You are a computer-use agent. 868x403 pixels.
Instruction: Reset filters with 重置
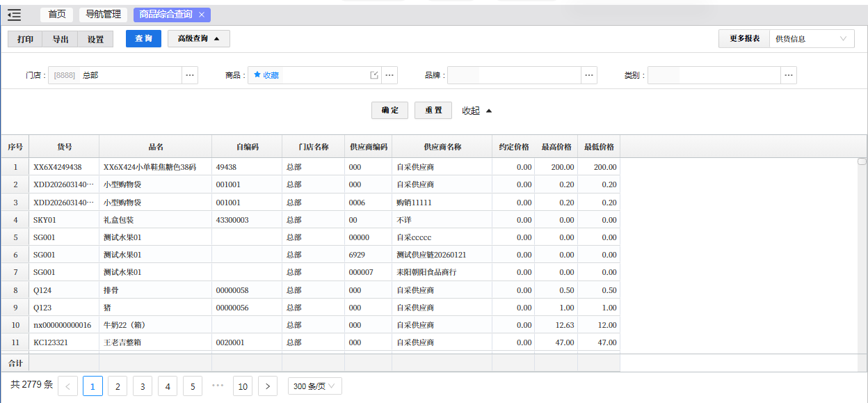(433, 111)
